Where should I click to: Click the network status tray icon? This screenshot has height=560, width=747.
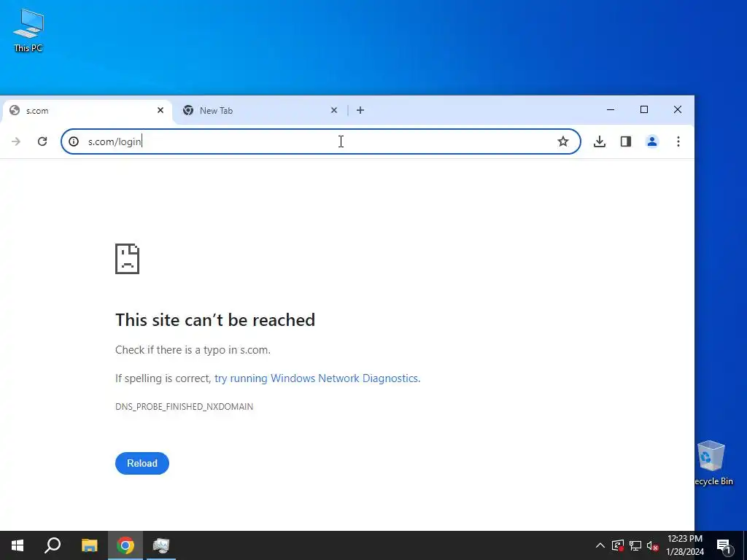point(635,545)
